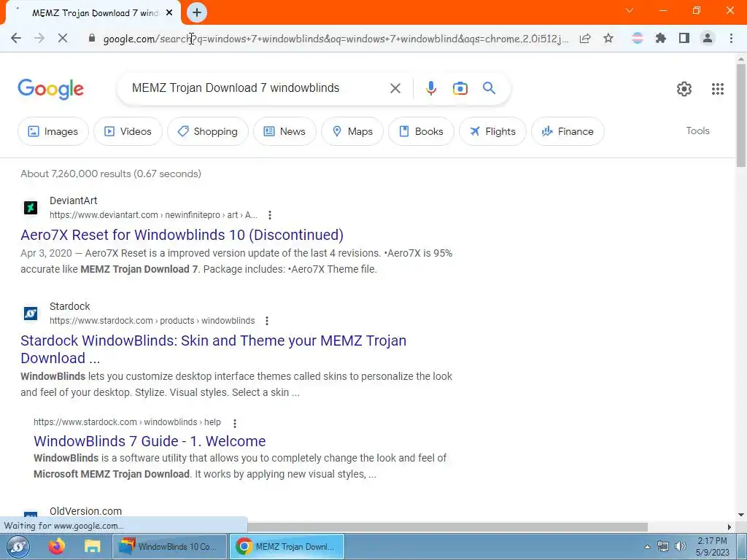Click the stardock.com products URL

click(152, 321)
